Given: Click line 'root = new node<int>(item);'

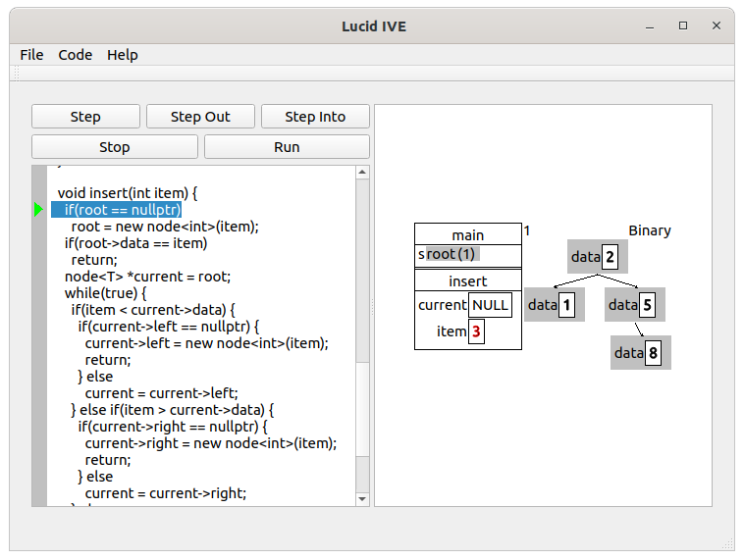Looking at the screenshot, I should coord(165,227).
